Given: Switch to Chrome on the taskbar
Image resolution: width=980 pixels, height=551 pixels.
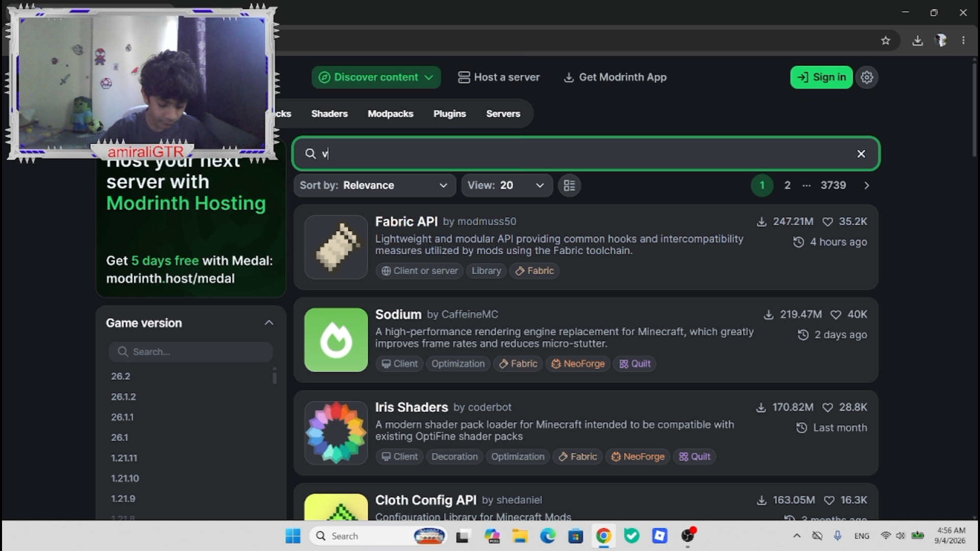Looking at the screenshot, I should 603,536.
